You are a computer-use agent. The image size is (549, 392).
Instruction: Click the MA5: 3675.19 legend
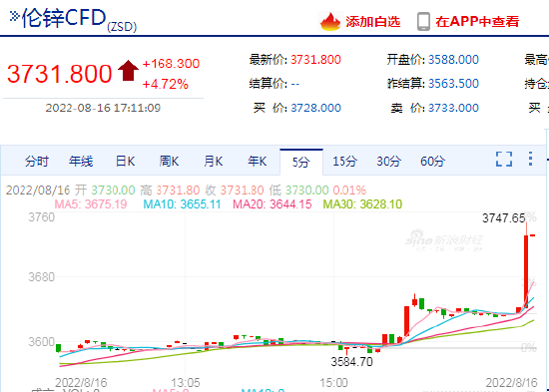pos(91,204)
